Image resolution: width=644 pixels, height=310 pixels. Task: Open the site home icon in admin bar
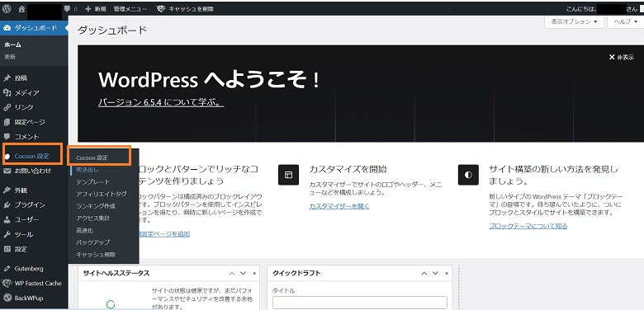click(x=21, y=8)
